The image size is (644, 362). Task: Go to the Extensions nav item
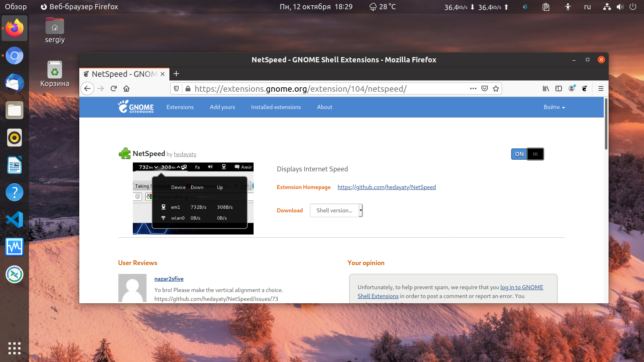click(180, 107)
